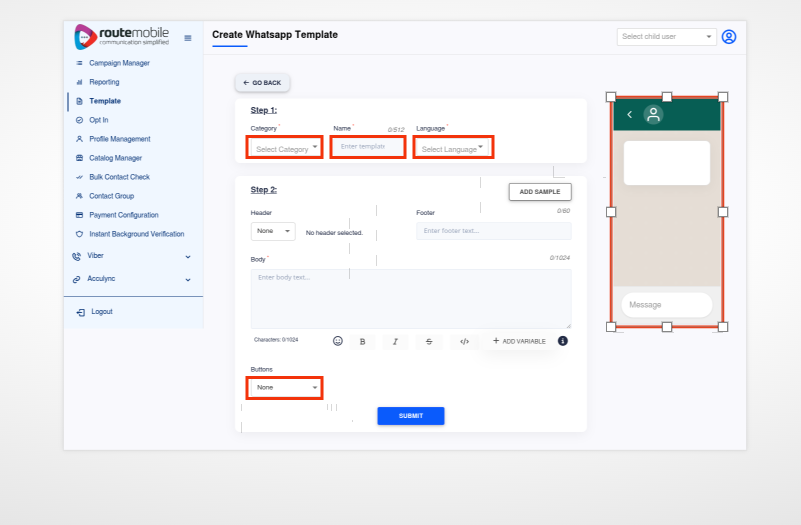
Task: Click contact avatar in WhatsApp preview
Action: [653, 115]
